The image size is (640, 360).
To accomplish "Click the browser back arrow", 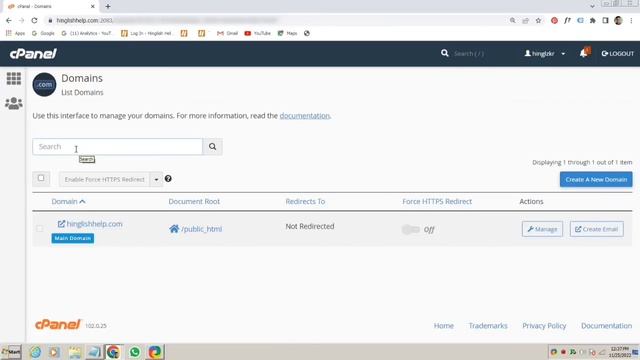I will pos(9,20).
